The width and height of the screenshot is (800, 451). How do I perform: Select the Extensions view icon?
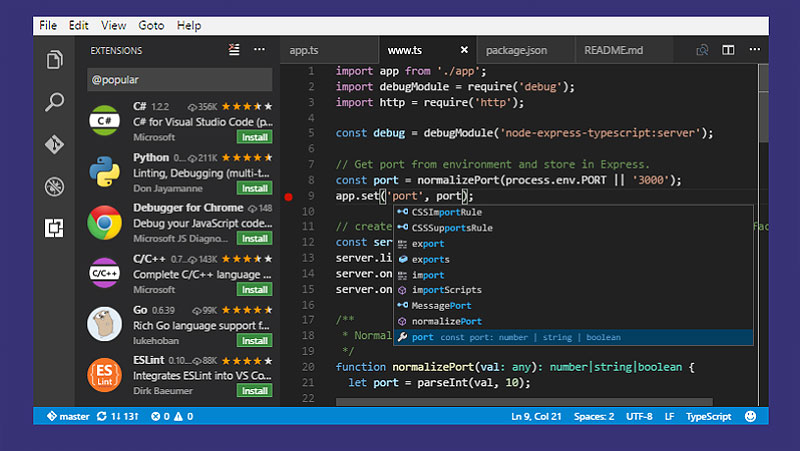point(54,228)
